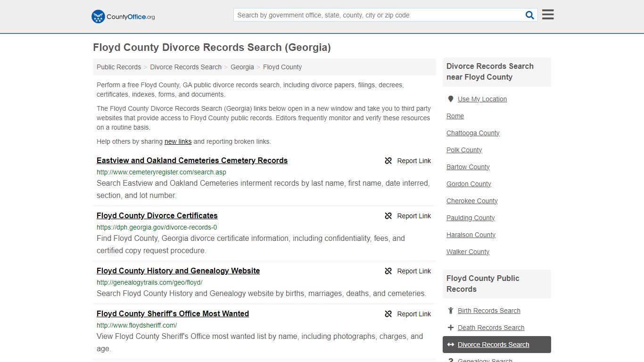Select Cherokee County in sidebar
This screenshot has width=644, height=362.
[472, 201]
